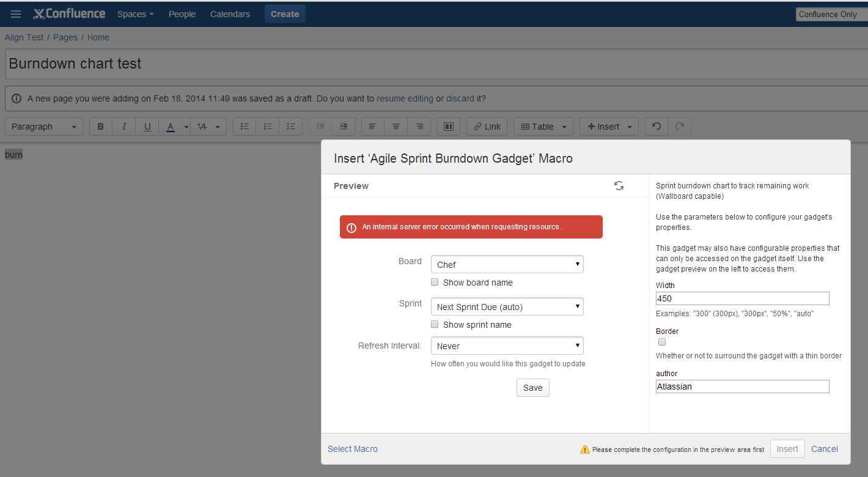Viewport: 868px width, 477px height.
Task: Align text right
Action: tap(419, 127)
